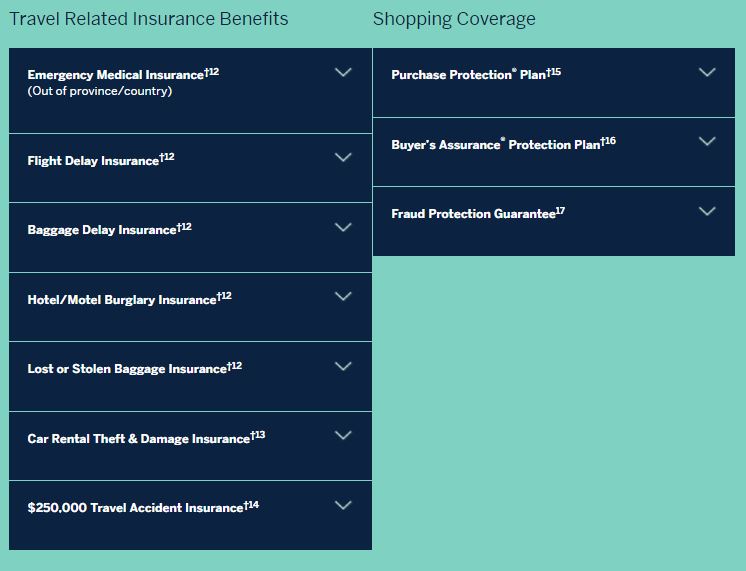Expand the Fraud Protection Guarantee chevron

click(x=707, y=212)
